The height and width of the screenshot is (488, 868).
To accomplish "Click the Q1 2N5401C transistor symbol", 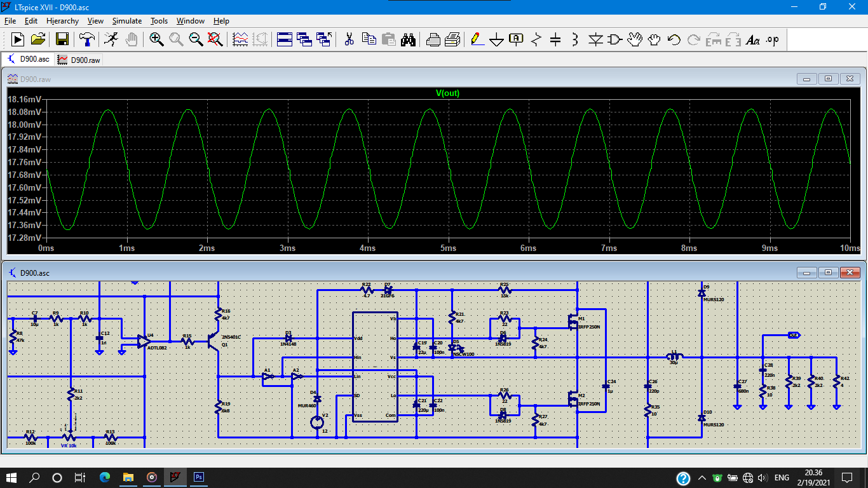I will [x=214, y=341].
